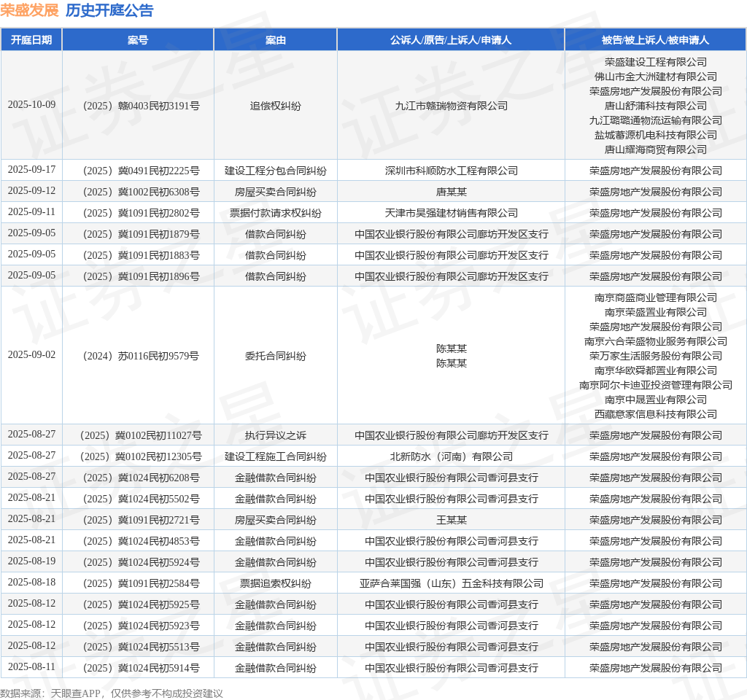Select the 被告/被上诉人/被申请人 column header

click(x=656, y=40)
